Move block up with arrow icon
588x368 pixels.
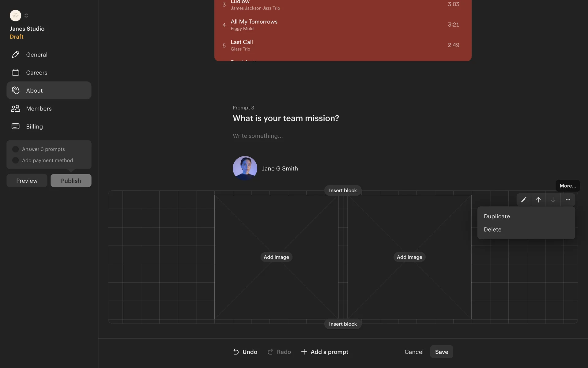(x=538, y=200)
